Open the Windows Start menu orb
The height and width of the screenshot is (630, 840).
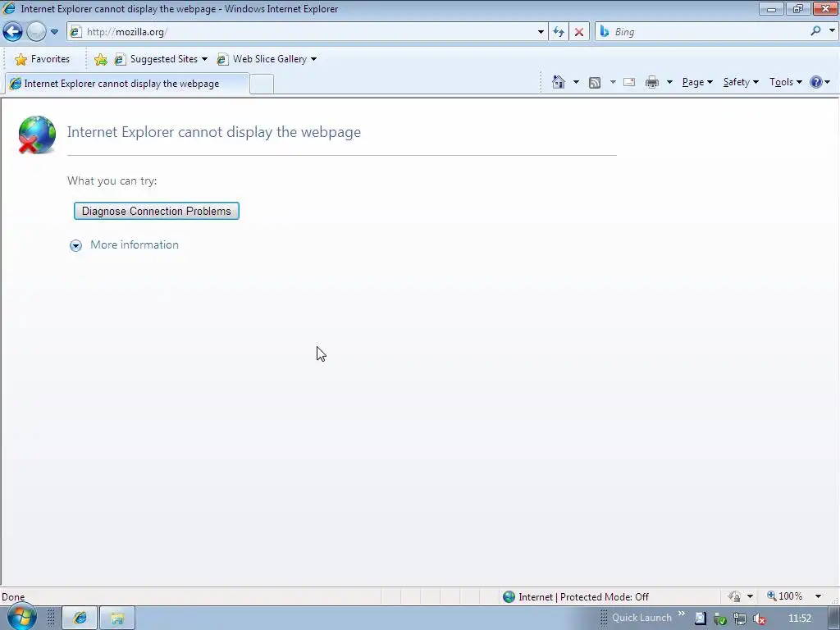(21, 618)
